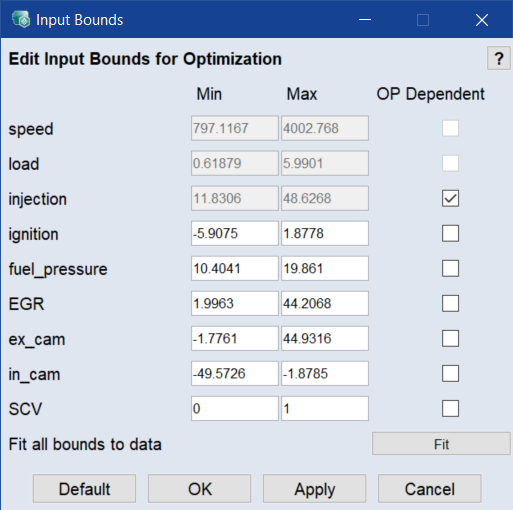This screenshot has width=513, height=510.
Task: Close the Input Bounds dialog
Action: [x=482, y=20]
